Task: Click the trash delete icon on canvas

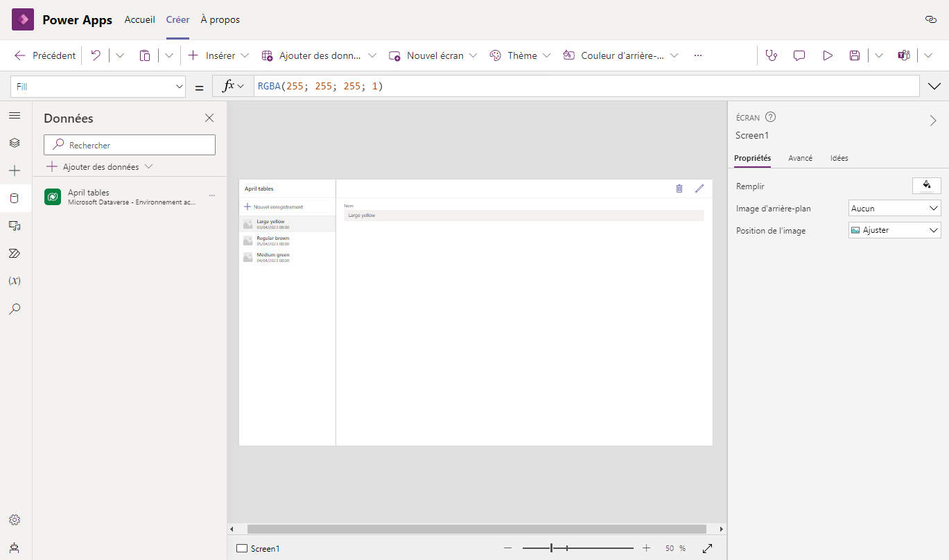Action: pos(679,188)
